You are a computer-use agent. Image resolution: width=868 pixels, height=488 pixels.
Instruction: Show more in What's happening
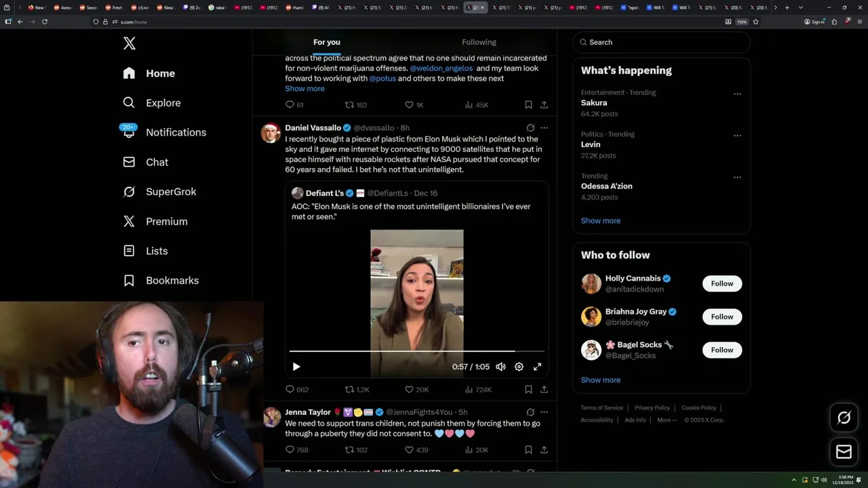click(601, 221)
